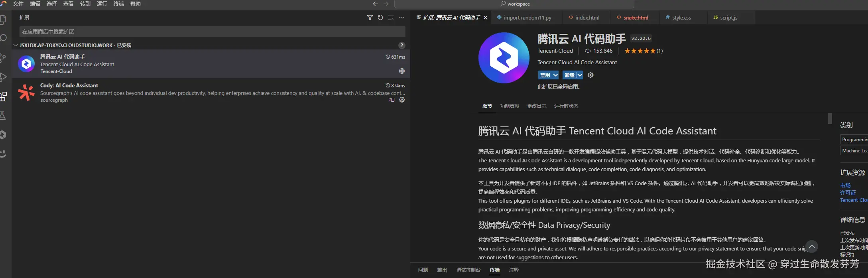This screenshot has width=868, height=278.
Task: Open the manage gear for the Cody list row
Action: (402, 100)
